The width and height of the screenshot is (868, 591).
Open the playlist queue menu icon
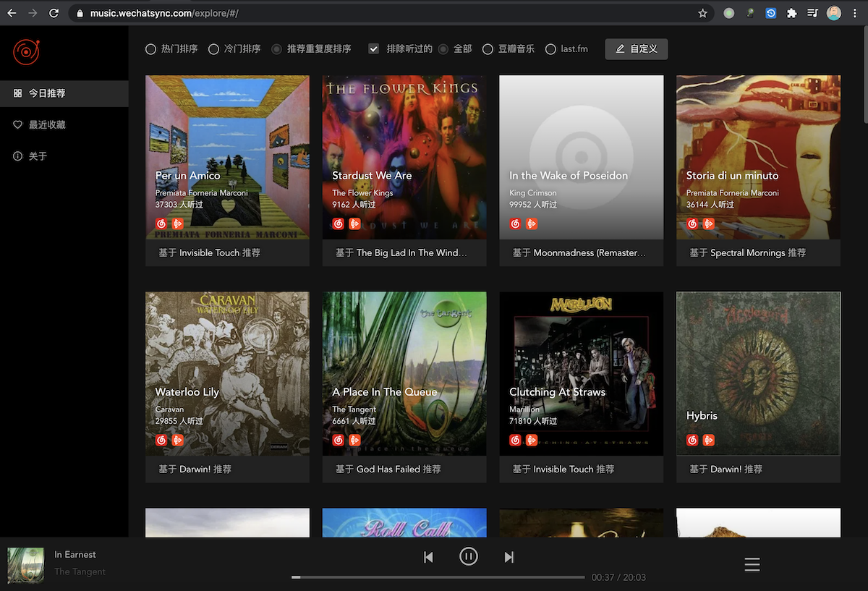(752, 564)
